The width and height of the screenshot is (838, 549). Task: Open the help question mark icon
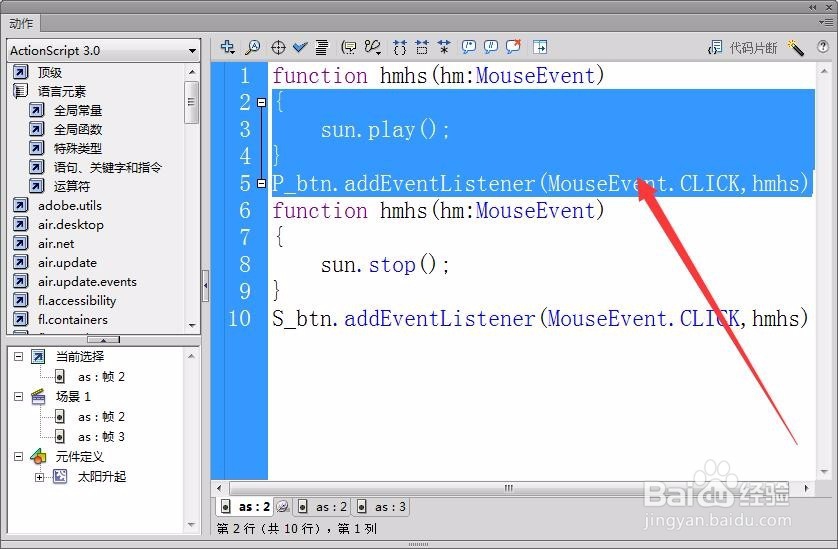click(823, 47)
